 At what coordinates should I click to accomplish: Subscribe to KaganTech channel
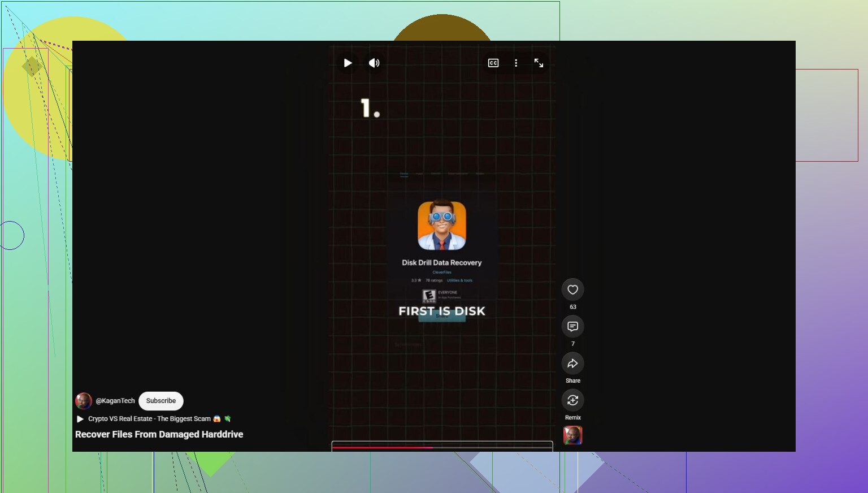pos(161,401)
